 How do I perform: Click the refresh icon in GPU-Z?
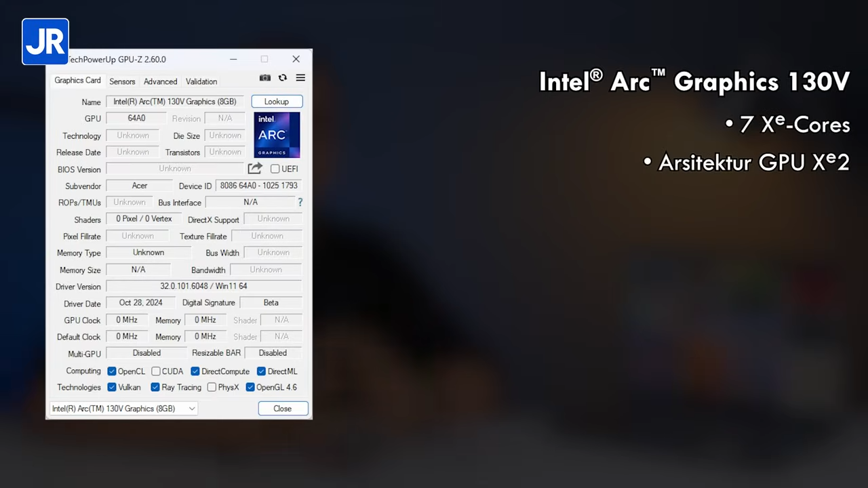pyautogui.click(x=283, y=78)
